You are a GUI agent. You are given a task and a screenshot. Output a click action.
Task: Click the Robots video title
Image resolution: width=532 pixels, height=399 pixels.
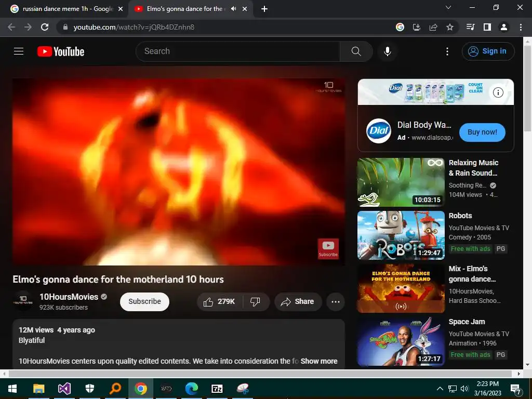[x=460, y=216]
